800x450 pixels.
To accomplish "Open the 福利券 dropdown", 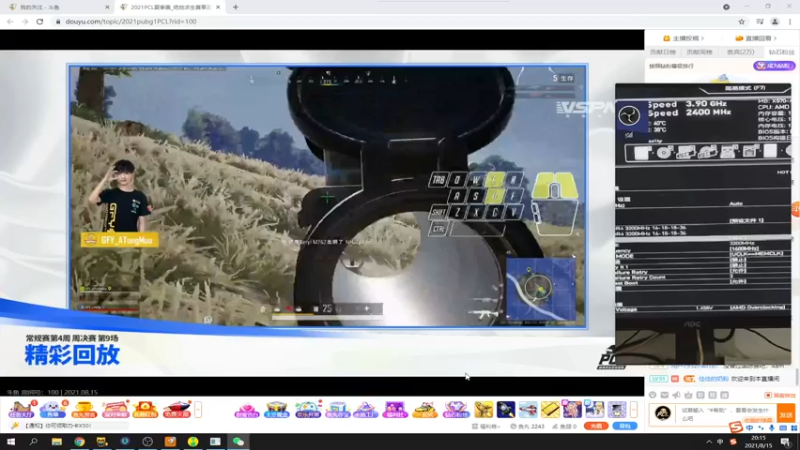I will click(486, 426).
